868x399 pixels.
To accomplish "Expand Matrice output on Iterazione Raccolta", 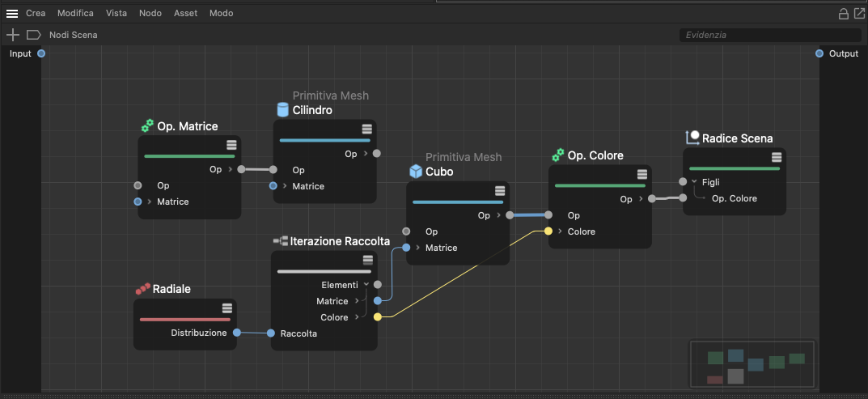I will 357,301.
